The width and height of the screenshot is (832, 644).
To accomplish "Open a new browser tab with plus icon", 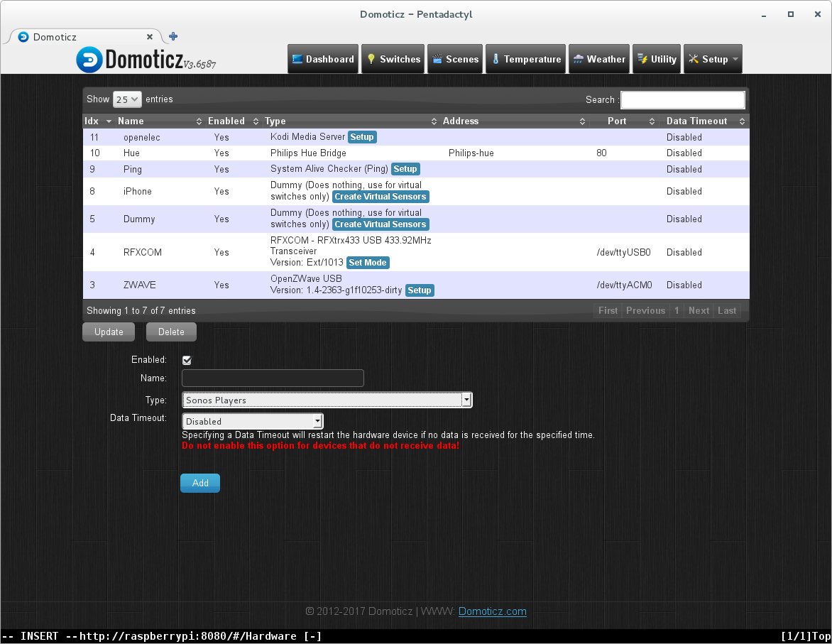I will 173,37.
